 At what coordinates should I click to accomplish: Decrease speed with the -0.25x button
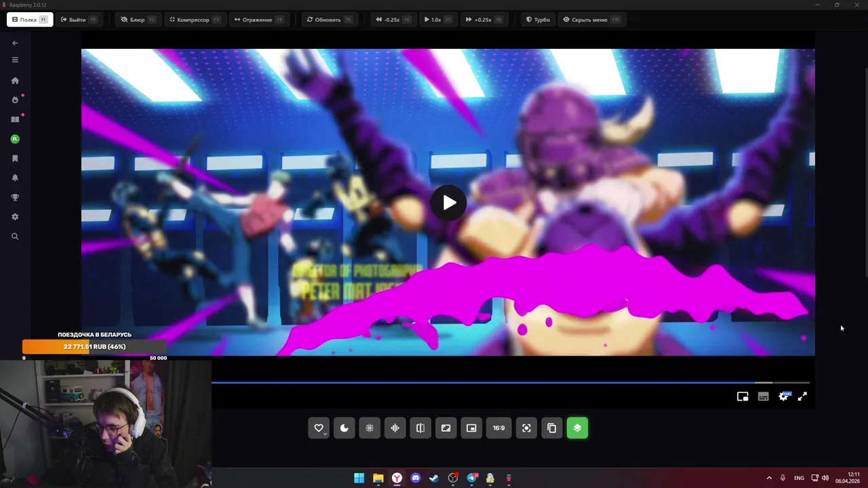393,20
